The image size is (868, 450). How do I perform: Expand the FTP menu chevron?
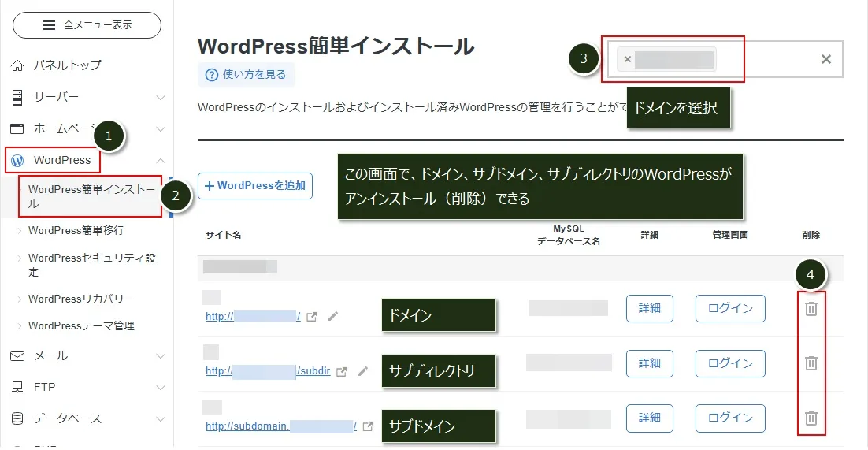point(161,387)
